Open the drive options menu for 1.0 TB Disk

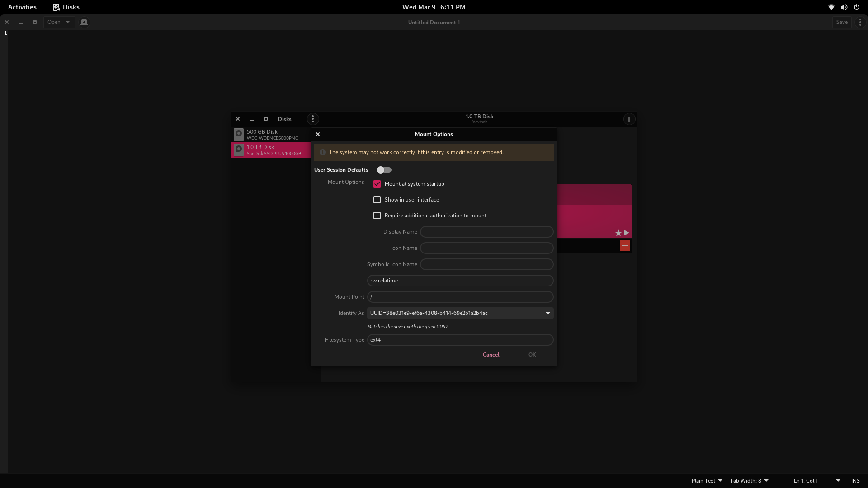[629, 119]
